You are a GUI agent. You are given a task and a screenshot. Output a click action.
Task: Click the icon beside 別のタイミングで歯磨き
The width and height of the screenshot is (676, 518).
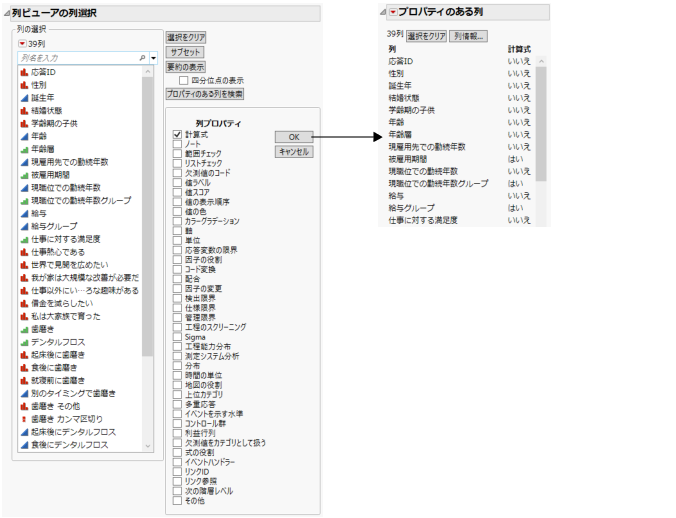tap(25, 393)
